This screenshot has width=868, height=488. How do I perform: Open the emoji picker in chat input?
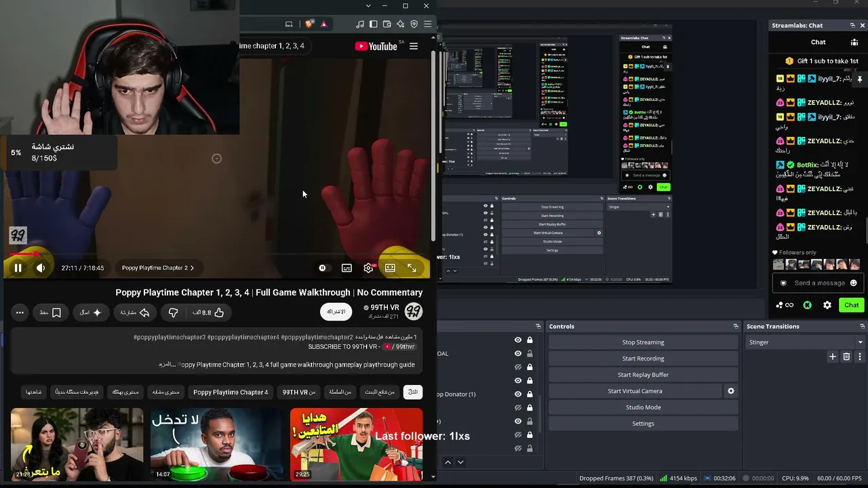pyautogui.click(x=853, y=283)
